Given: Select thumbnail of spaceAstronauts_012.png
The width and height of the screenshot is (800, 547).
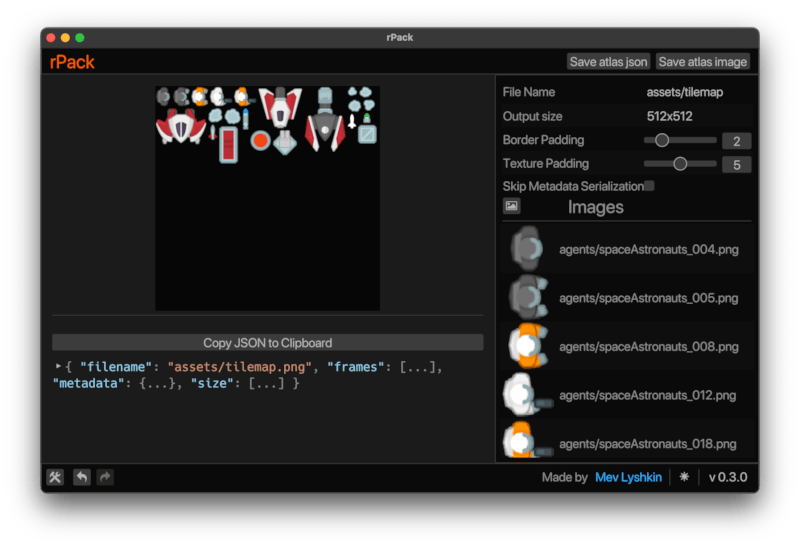Looking at the screenshot, I should coord(528,394).
